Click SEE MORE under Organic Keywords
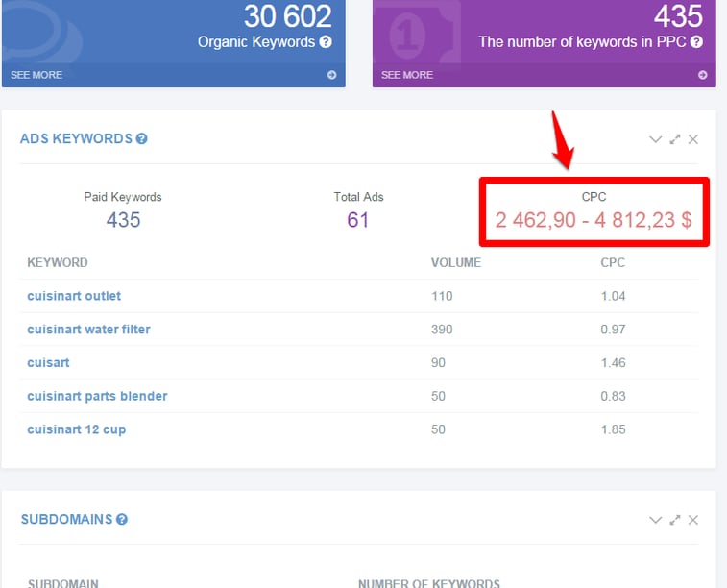 click(36, 75)
